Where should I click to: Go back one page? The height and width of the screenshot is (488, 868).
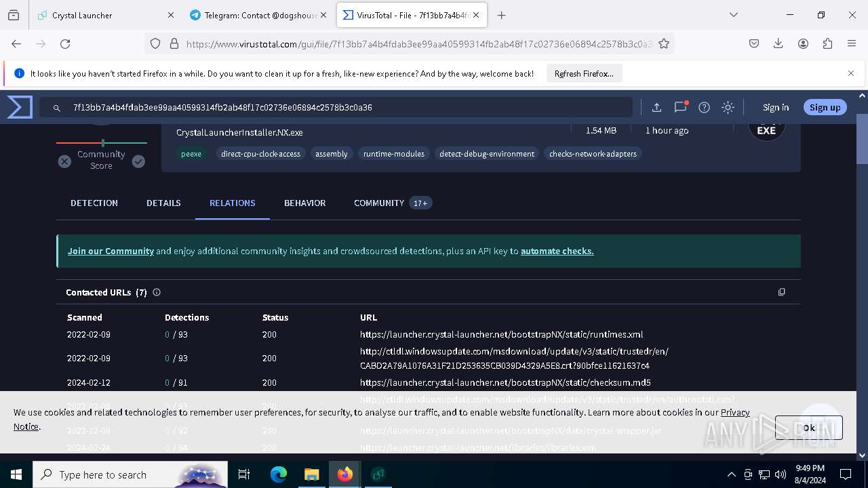16,43
